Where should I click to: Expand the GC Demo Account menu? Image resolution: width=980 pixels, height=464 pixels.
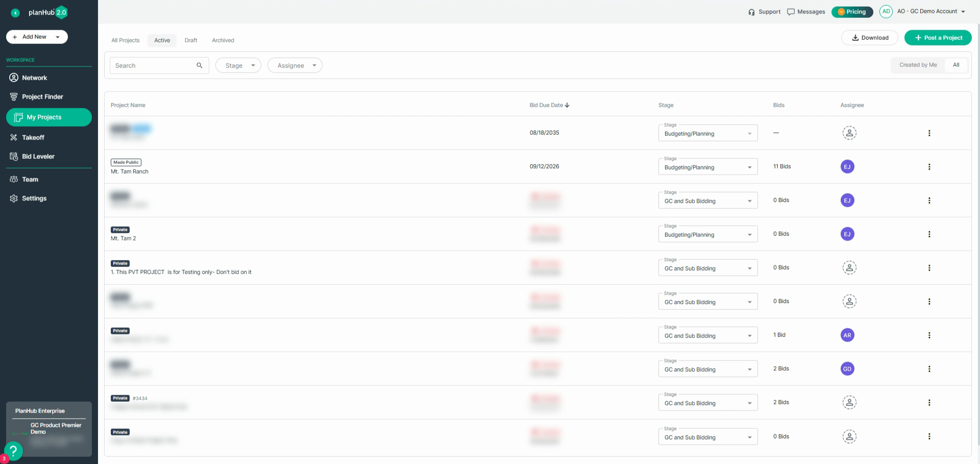(931, 11)
